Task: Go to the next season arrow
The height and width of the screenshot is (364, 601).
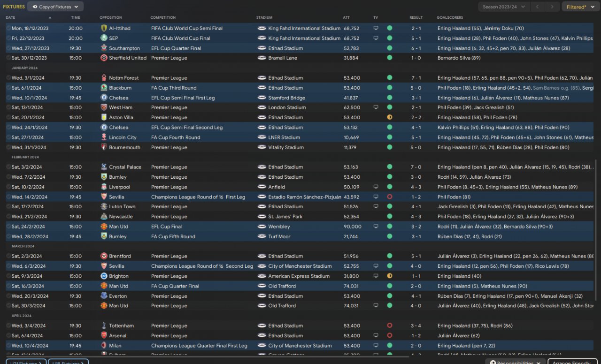Action: pos(553,7)
